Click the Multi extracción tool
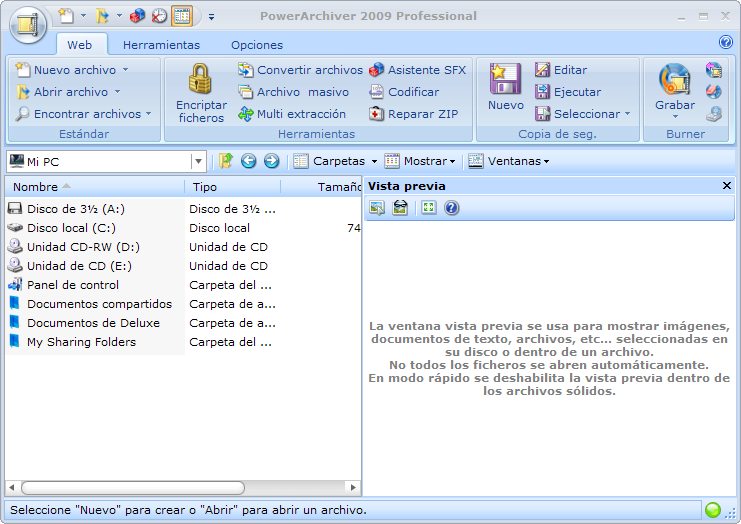This screenshot has width=741, height=524. 292,114
